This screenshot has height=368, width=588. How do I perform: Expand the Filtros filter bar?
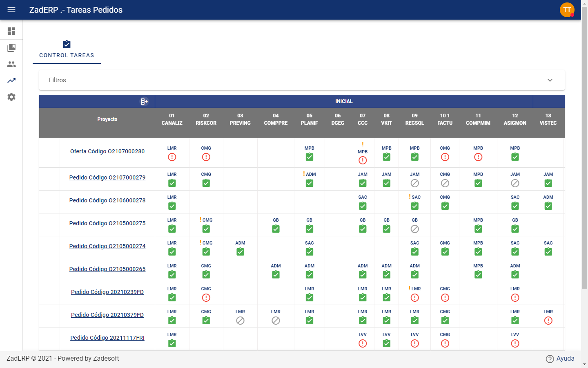pyautogui.click(x=302, y=80)
